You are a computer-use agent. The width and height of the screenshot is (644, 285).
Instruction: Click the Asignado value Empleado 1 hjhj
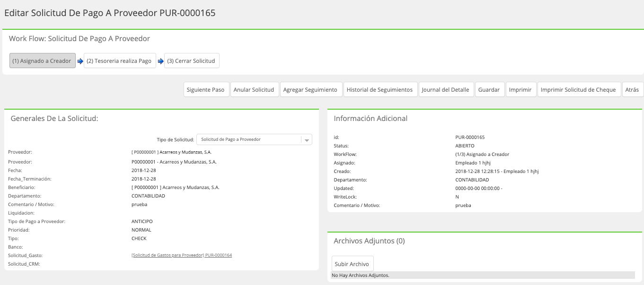pyautogui.click(x=473, y=163)
